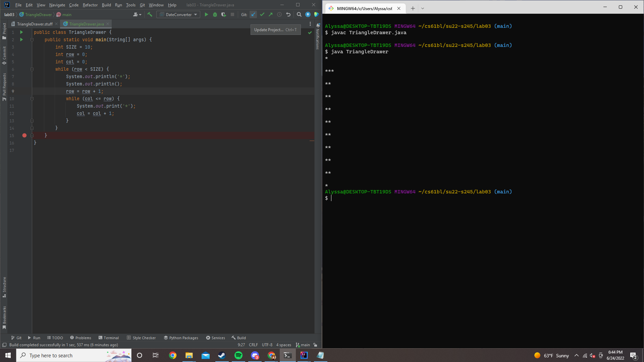The width and height of the screenshot is (644, 362).
Task: Open Spotify from the Windows taskbar
Action: (238, 355)
